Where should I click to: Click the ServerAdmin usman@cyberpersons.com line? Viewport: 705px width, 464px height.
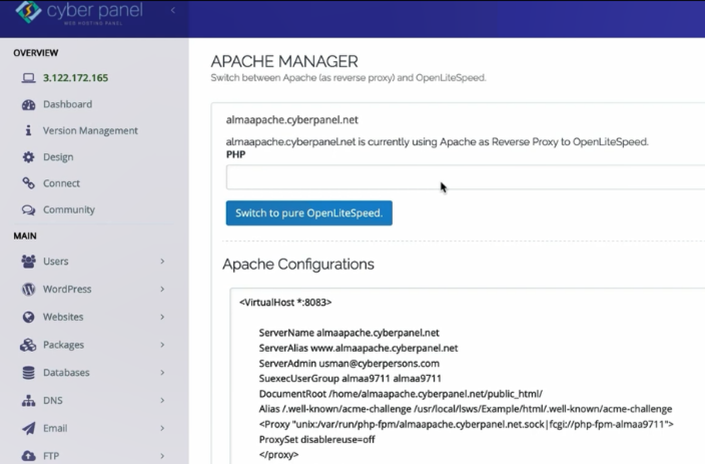point(349,363)
